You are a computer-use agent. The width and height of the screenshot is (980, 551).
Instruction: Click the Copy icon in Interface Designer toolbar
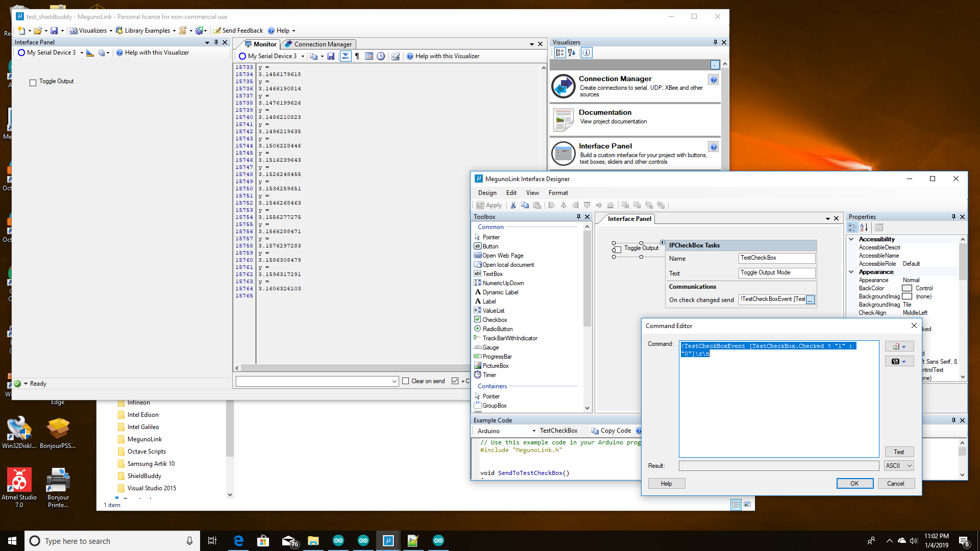click(525, 205)
